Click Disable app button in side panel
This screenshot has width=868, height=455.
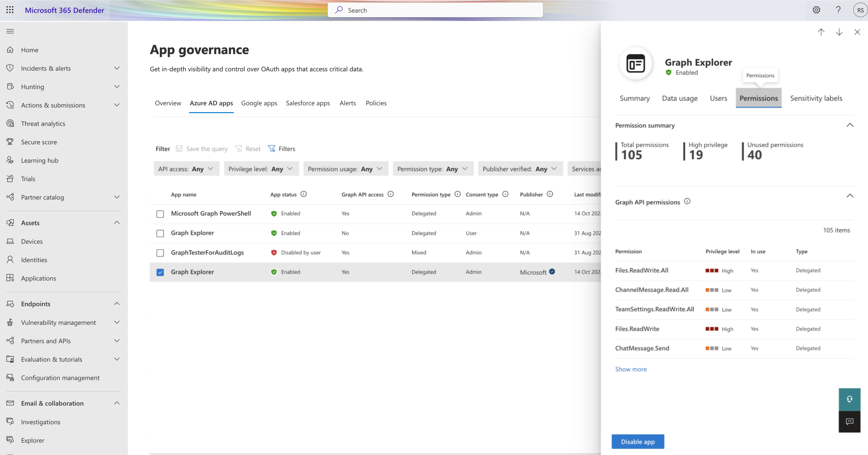pos(638,441)
